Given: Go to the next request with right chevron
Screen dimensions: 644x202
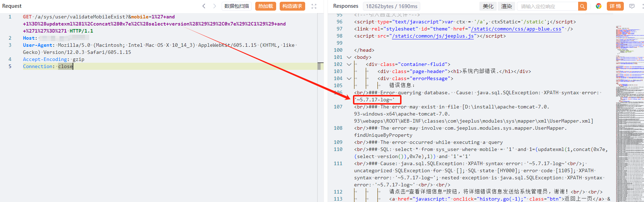Looking at the screenshot, I should point(215,6).
